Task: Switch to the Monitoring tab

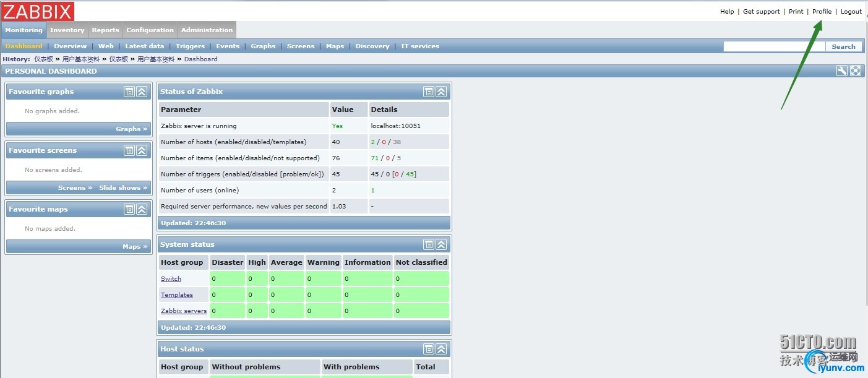Action: [x=24, y=30]
